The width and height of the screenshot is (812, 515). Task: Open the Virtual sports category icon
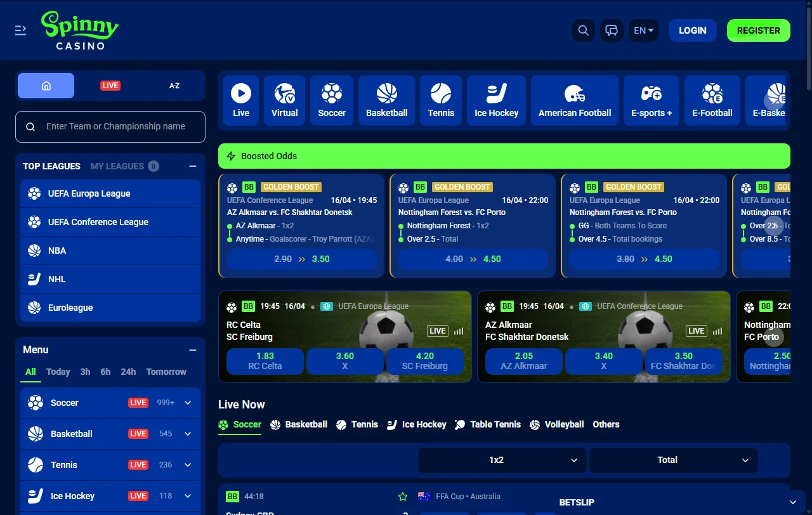pyautogui.click(x=284, y=101)
